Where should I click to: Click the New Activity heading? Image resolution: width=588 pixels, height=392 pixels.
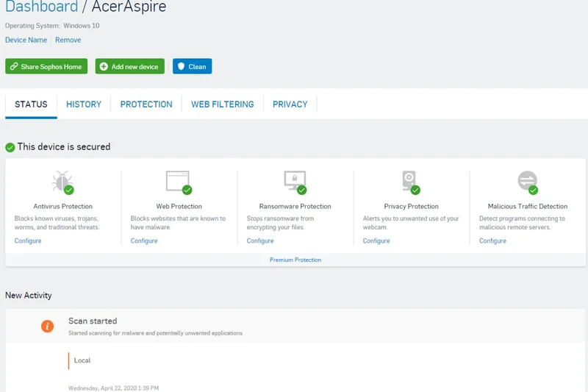(29, 295)
